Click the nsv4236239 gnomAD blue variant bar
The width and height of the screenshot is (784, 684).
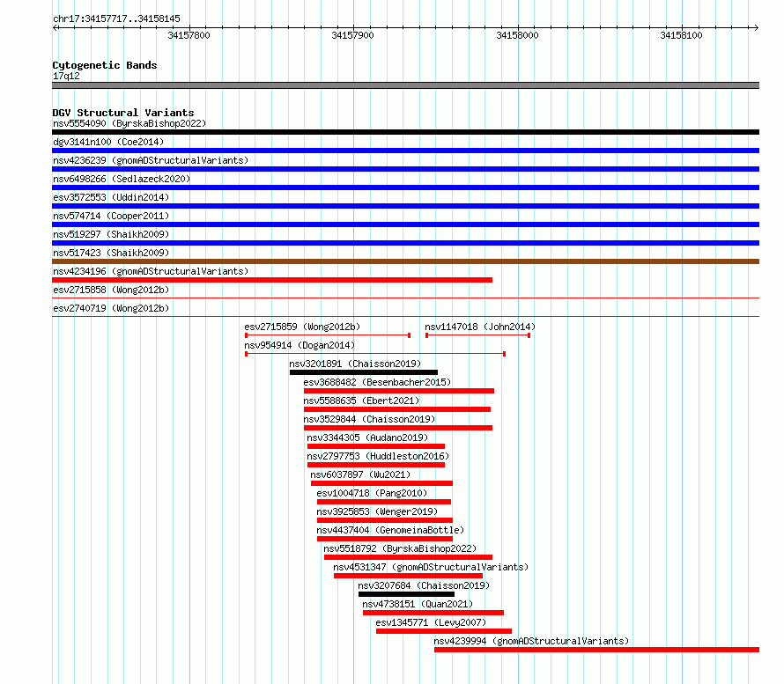coord(405,169)
